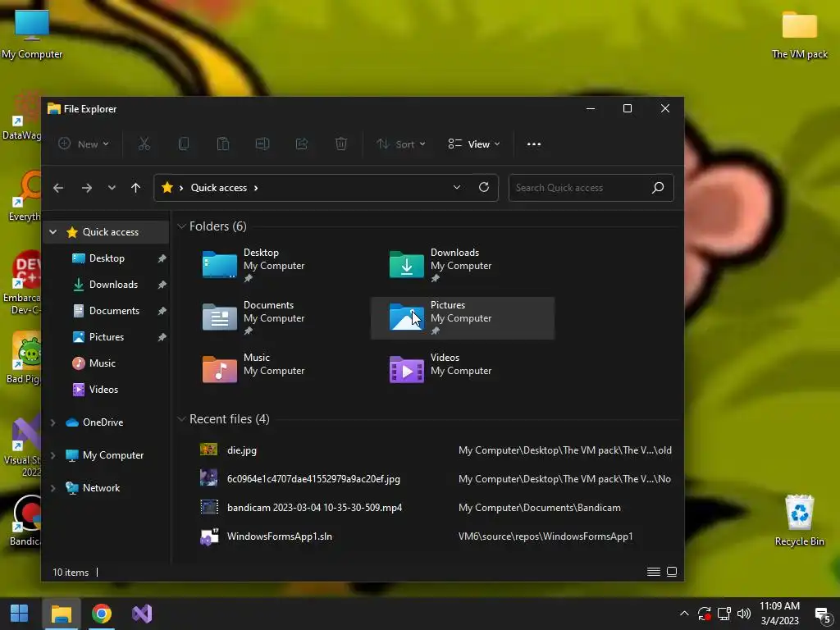Open address bar history dropdown chevron

tap(456, 188)
